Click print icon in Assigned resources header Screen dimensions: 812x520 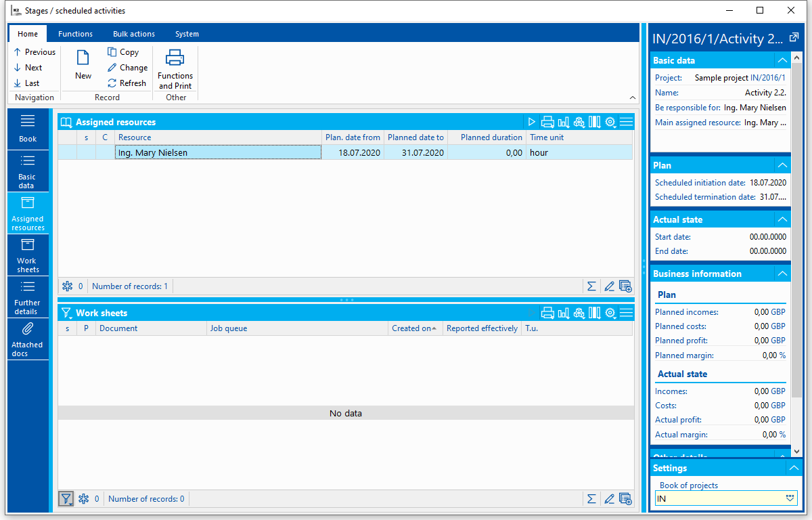click(x=547, y=122)
